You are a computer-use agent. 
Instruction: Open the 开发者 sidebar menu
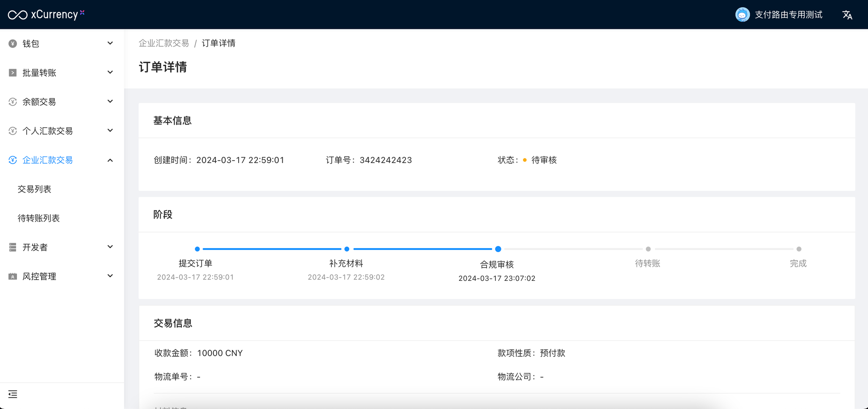[x=62, y=247]
